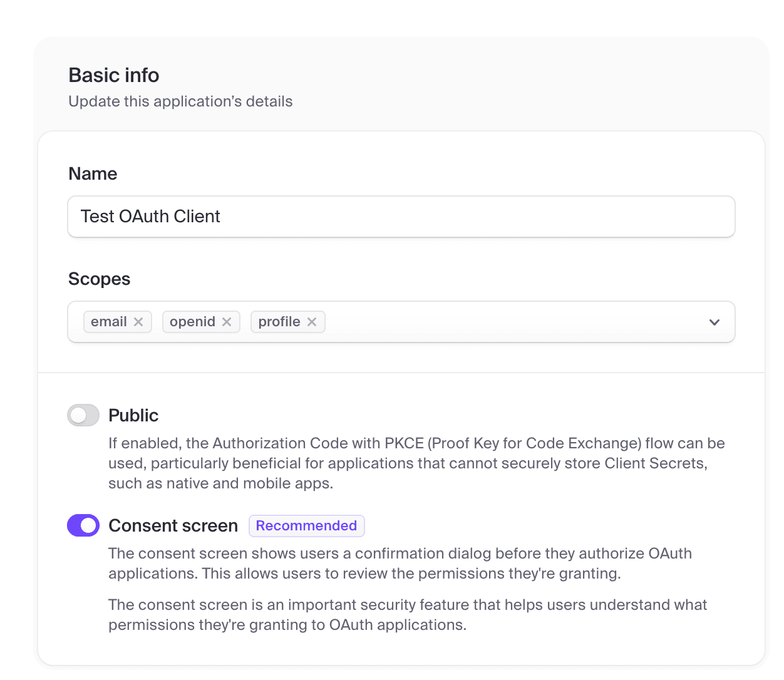The width and height of the screenshot is (784, 680).
Task: Select the email scope chip text
Action: [109, 322]
